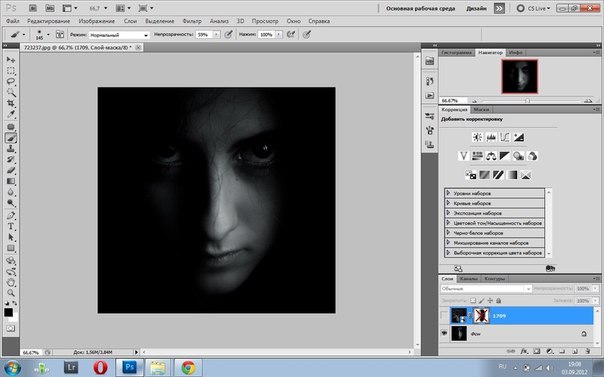The width and height of the screenshot is (604, 377).
Task: Select the Spot Healing Brush tool
Action: tap(11, 127)
